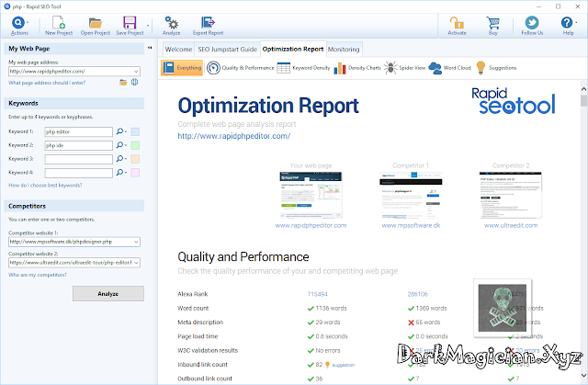
Task: Focus the Keyword 2 input field
Action: [x=79, y=145]
